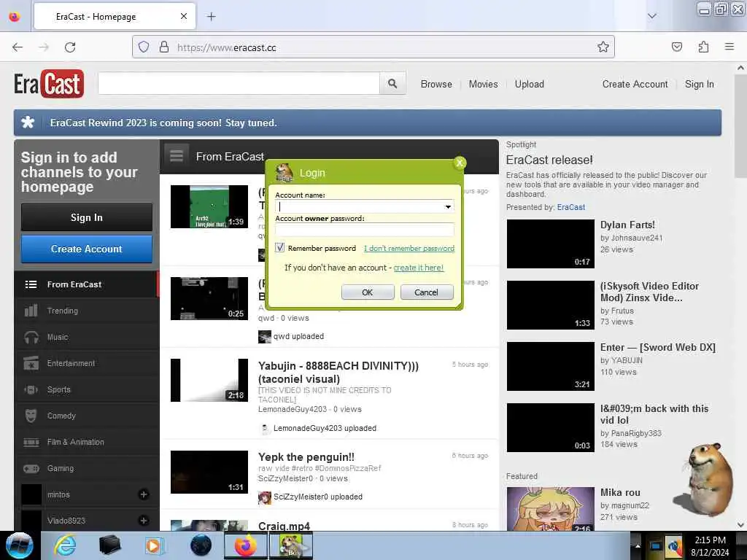
Task: Toggle Remember password checkbox
Action: click(x=280, y=248)
